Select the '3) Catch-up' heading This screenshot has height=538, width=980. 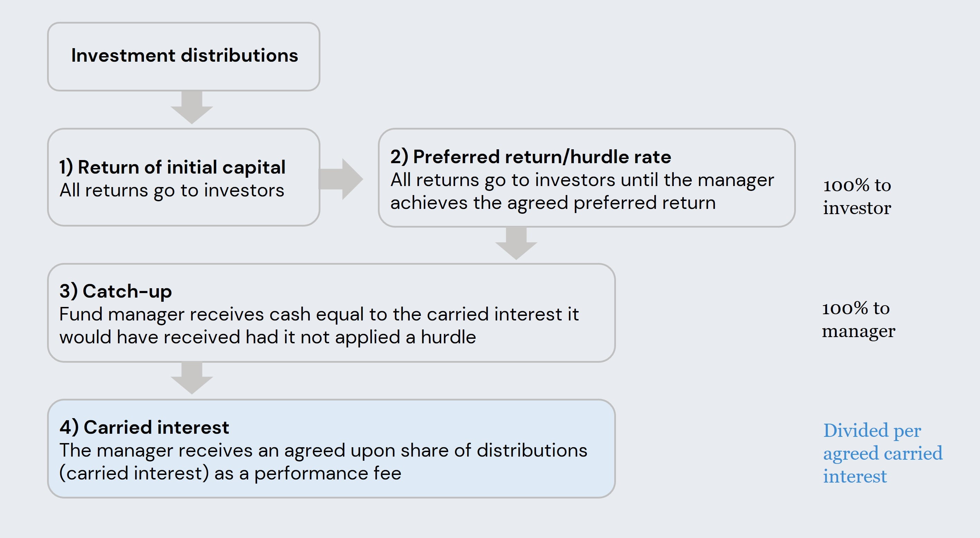tap(116, 291)
